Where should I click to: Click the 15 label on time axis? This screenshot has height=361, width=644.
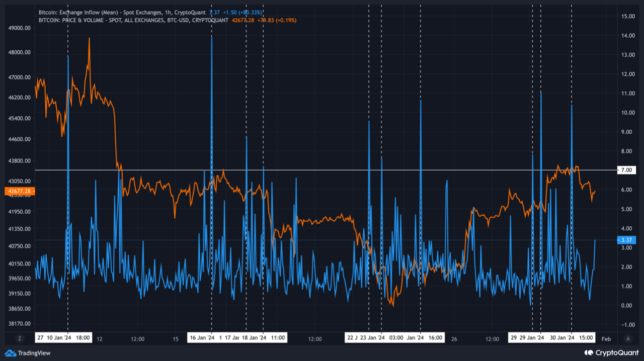coord(176,338)
